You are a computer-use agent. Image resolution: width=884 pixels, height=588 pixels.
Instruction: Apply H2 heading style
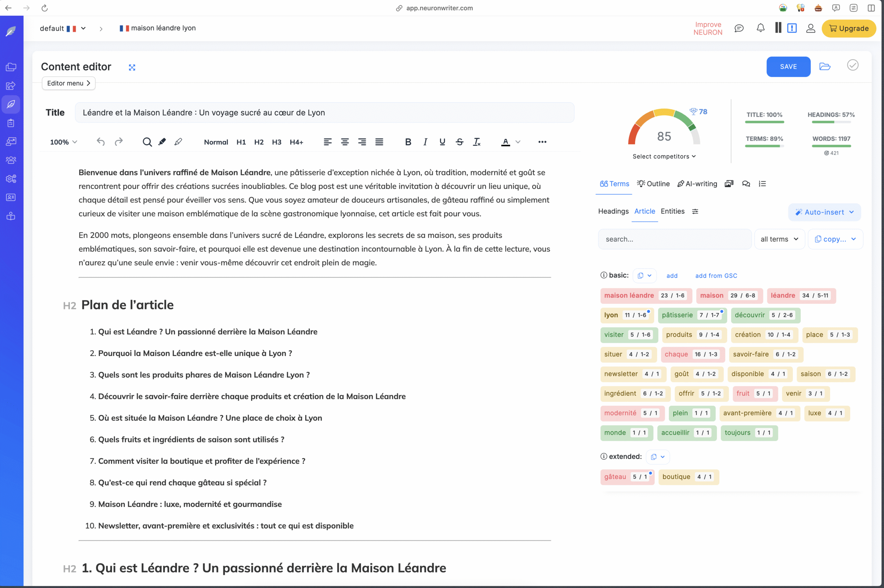259,142
